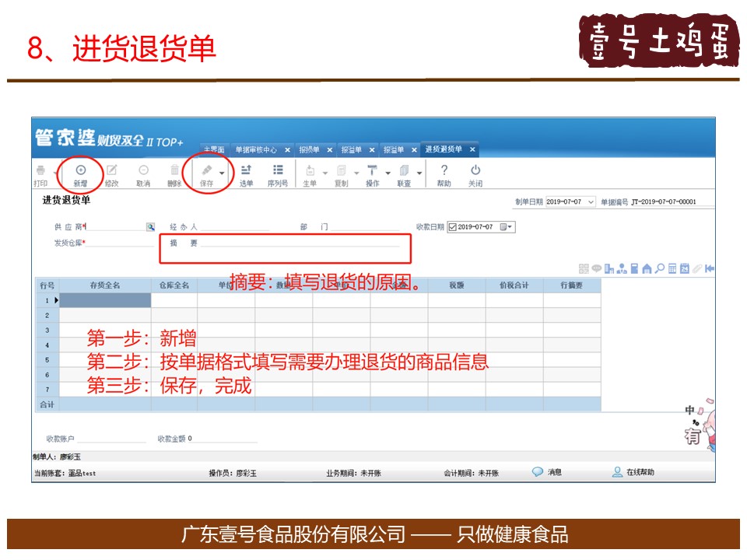Click the supplier lookup button beside 供应商
Image resolution: width=747 pixels, height=560 pixels.
coord(151,227)
